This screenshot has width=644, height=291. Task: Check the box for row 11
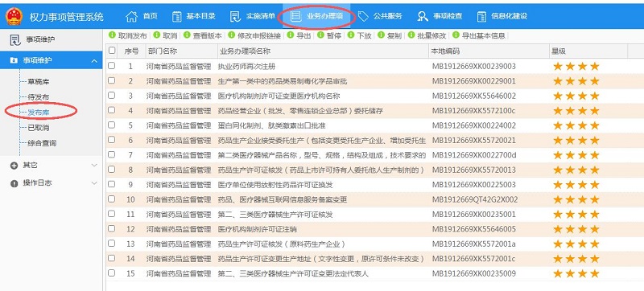pos(112,213)
